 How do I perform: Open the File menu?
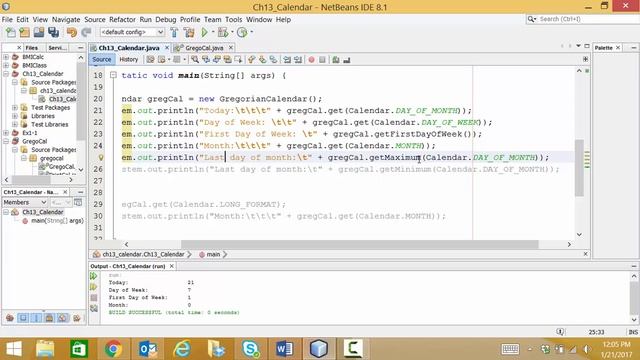[x=7, y=20]
